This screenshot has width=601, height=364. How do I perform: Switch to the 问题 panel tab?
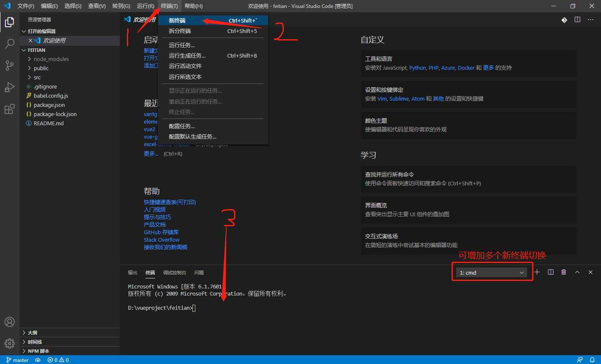[199, 273]
